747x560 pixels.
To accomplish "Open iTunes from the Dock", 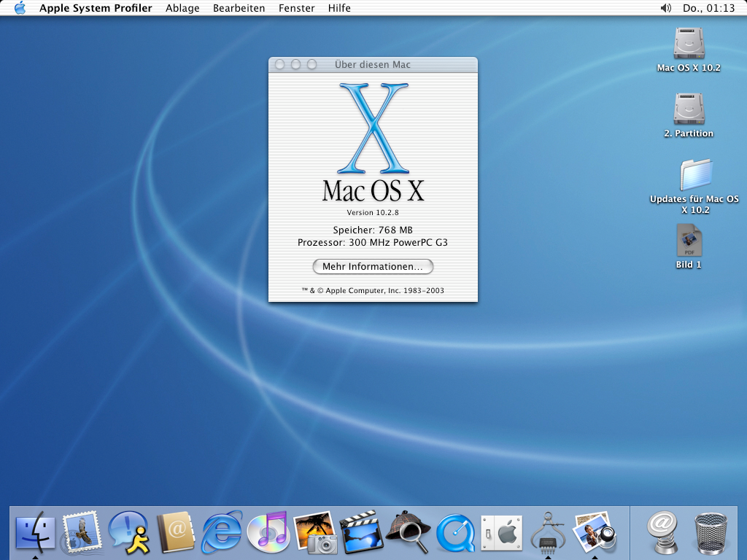I will (x=268, y=532).
